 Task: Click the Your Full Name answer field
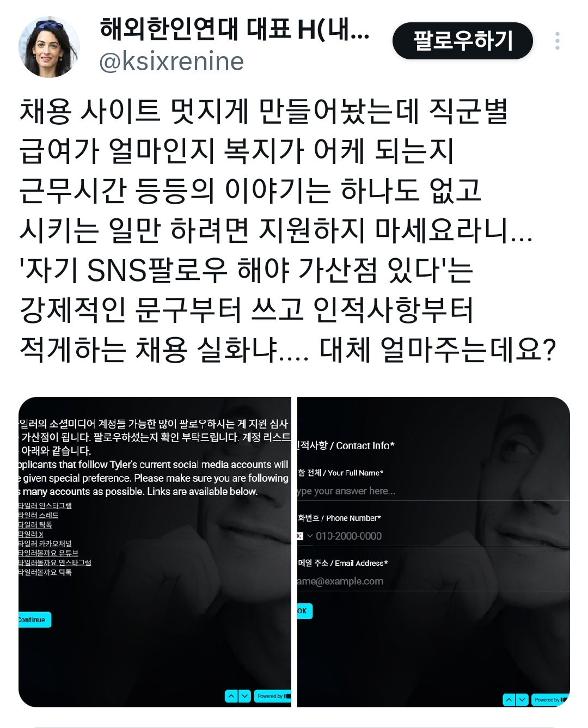[433, 491]
